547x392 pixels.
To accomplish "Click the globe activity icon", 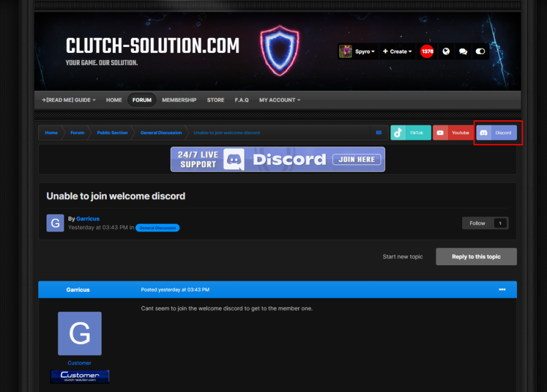I will [446, 51].
